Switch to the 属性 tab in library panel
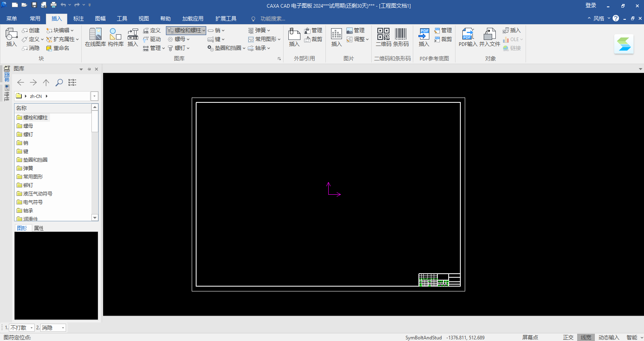 point(39,228)
